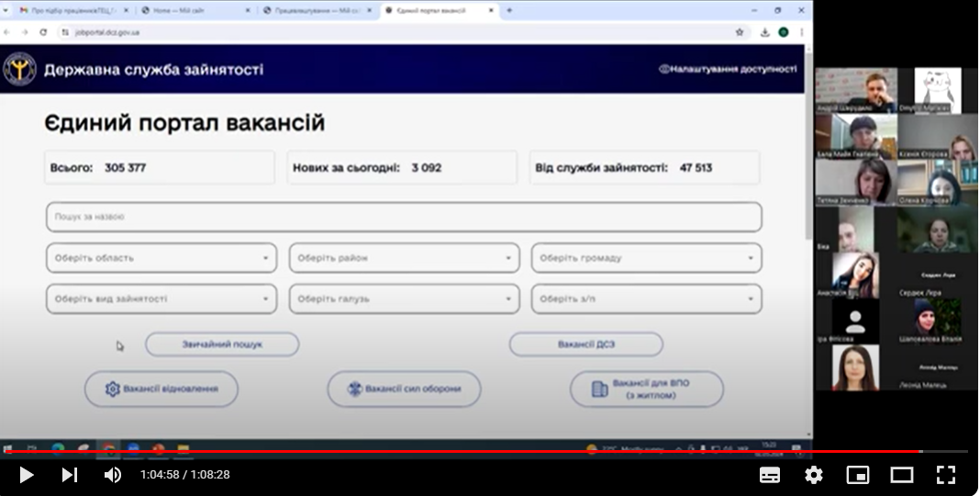Expand the Оберіть галузь dropdown
The image size is (980, 496).
404,299
